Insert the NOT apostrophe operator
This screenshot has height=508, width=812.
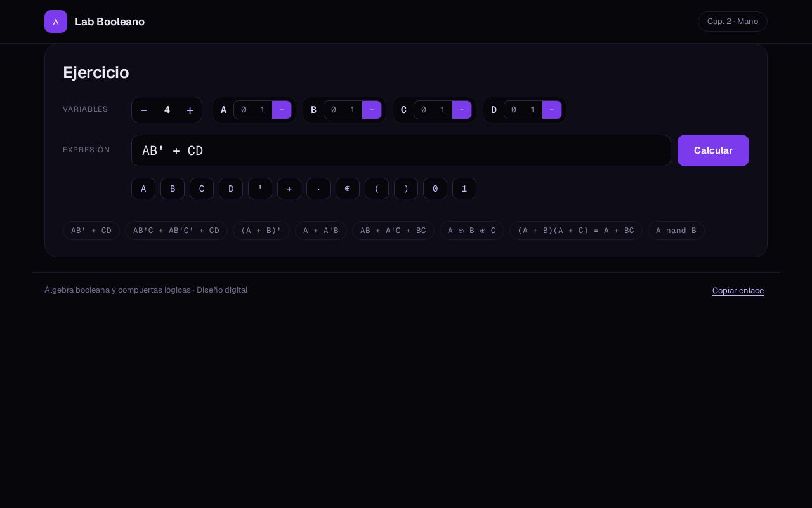tap(260, 189)
